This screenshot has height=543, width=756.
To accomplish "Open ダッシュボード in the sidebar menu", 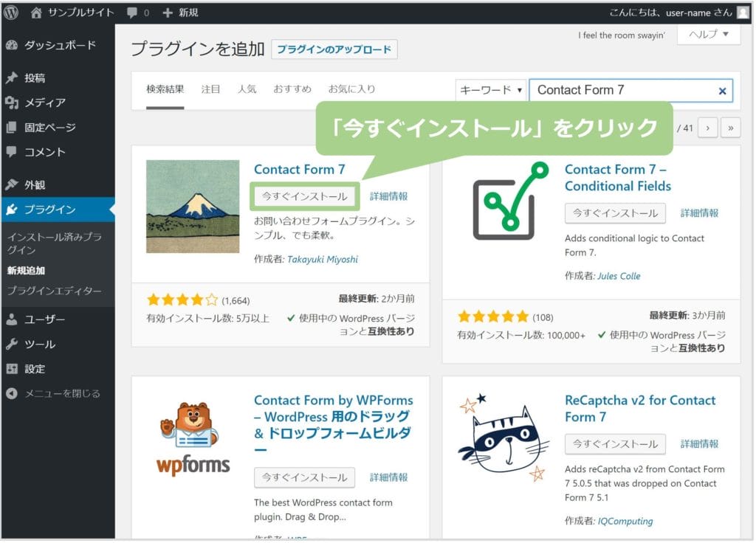I will (60, 45).
